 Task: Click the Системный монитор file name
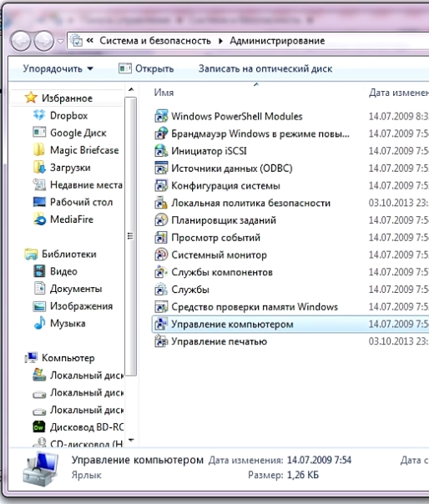[219, 255]
